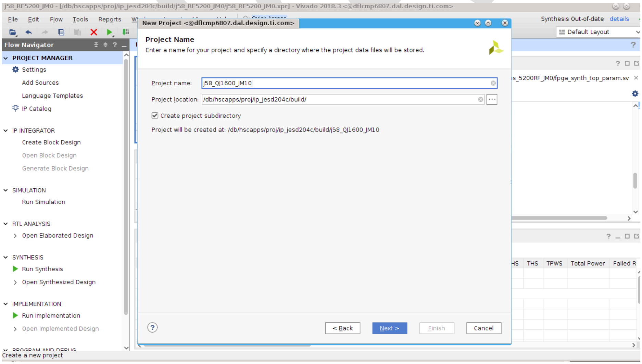Clear the Project location field
Screen dimensions: 642x364
(x=481, y=100)
